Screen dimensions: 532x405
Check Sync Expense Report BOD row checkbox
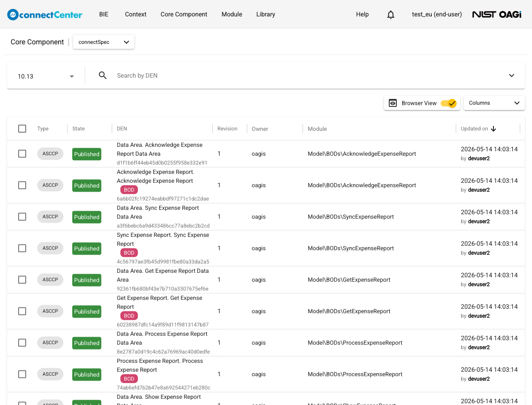click(22, 248)
